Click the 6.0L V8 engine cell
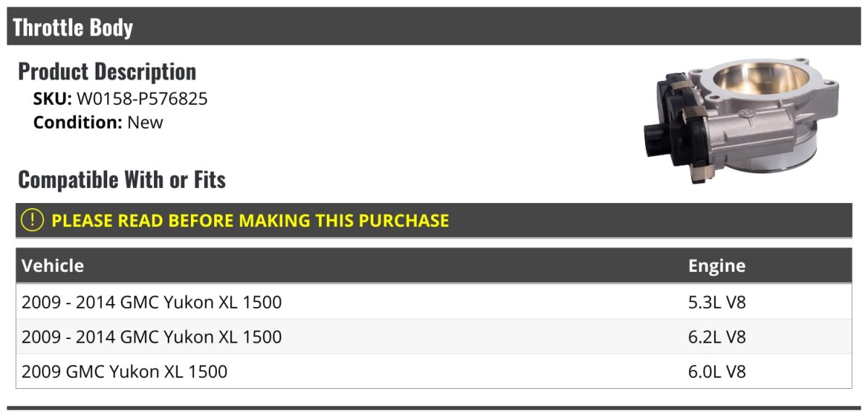Image resolution: width=868 pixels, height=417 pixels. click(717, 371)
